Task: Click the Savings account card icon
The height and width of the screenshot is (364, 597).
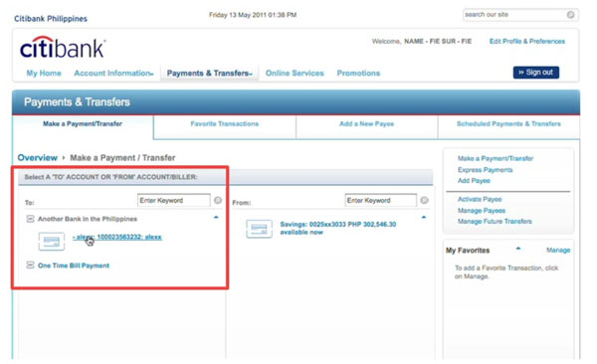Action: [259, 229]
